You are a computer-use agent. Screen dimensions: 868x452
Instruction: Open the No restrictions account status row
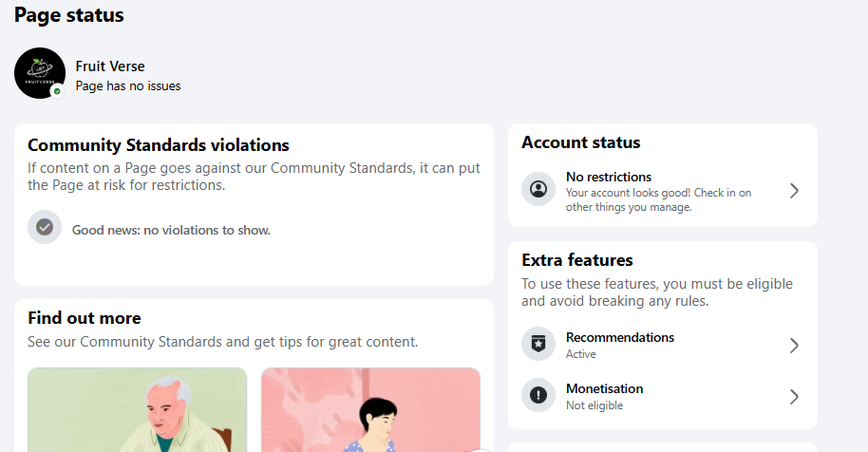[x=663, y=192]
